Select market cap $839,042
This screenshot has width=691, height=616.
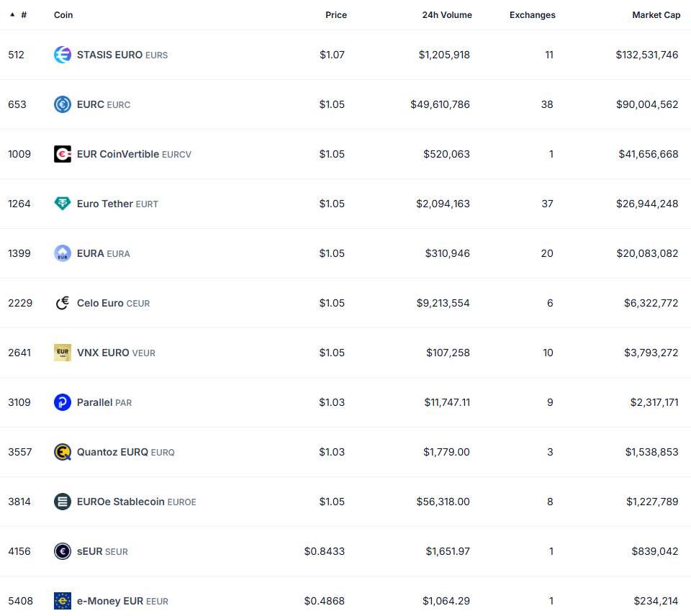click(655, 551)
